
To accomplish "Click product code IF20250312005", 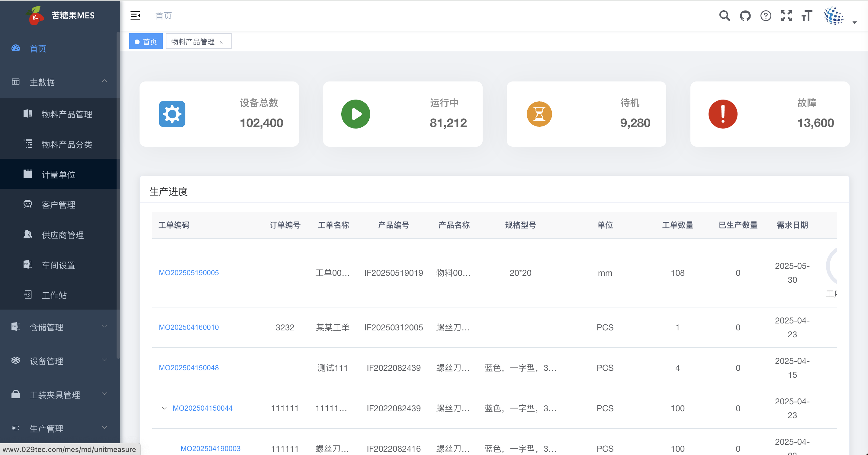I will tap(394, 327).
